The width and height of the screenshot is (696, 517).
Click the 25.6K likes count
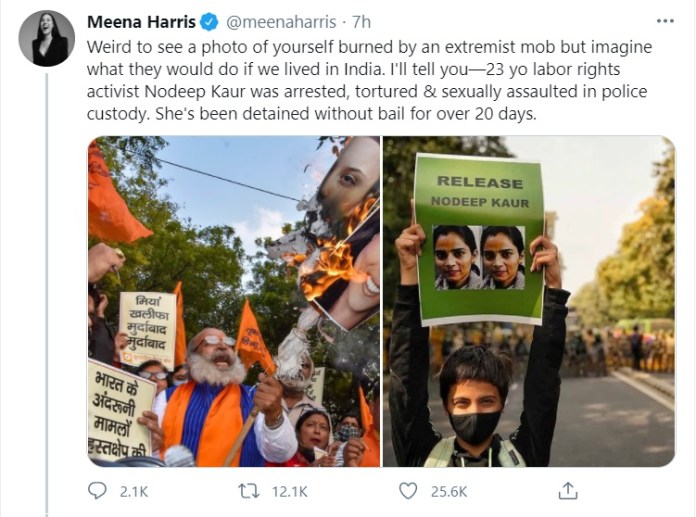[449, 492]
